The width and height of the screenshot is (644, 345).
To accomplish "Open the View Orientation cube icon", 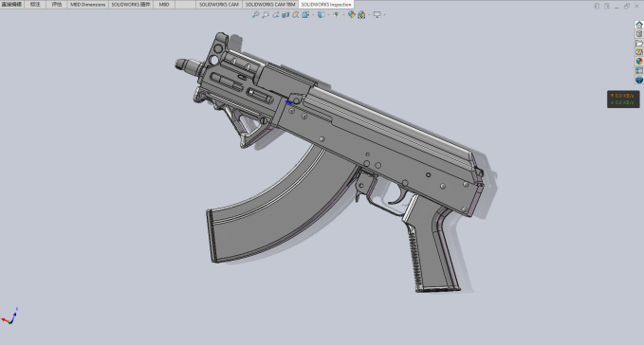I will 305,14.
